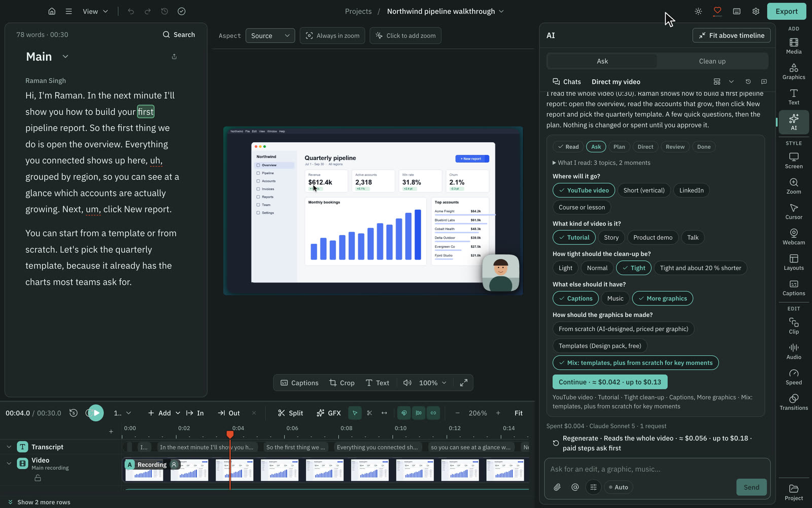Open the Zoom style panel
The height and width of the screenshot is (508, 812).
(x=794, y=186)
